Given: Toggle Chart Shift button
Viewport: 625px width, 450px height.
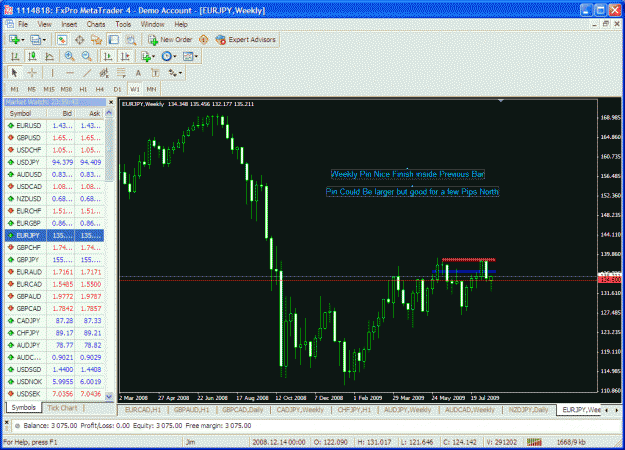Looking at the screenshot, I should click(125, 57).
